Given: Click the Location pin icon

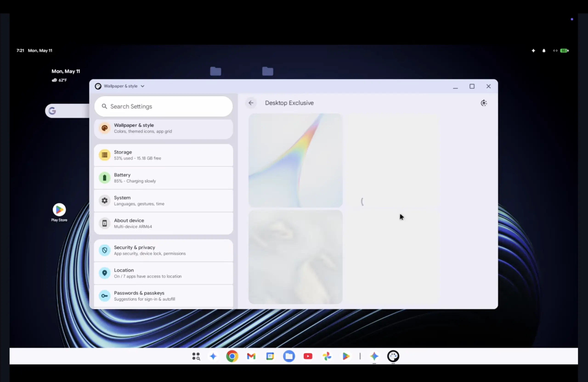Looking at the screenshot, I should 105,273.
